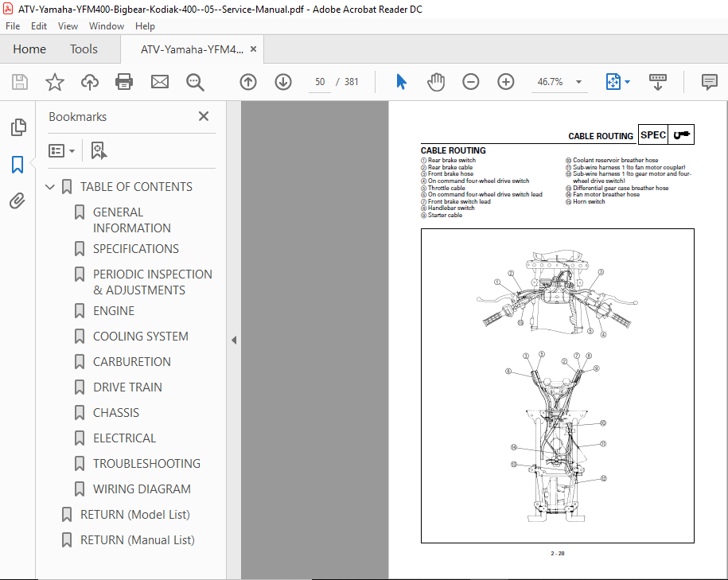Image resolution: width=728 pixels, height=580 pixels.
Task: Collapse the navigation pane with the arrow
Action: [234, 340]
